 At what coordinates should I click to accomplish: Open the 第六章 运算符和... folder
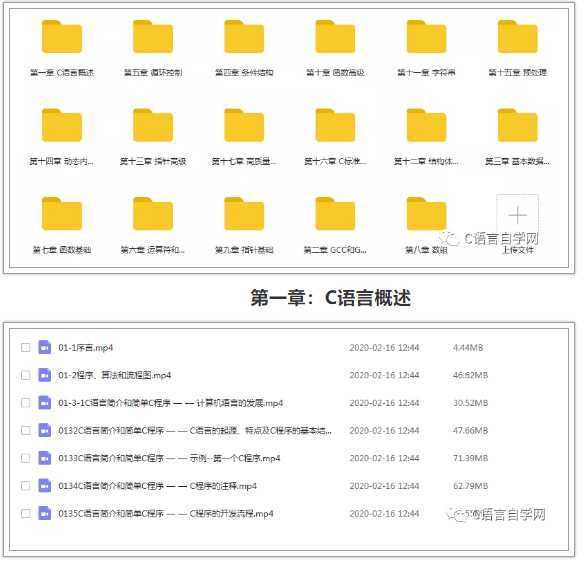pyautogui.click(x=153, y=214)
